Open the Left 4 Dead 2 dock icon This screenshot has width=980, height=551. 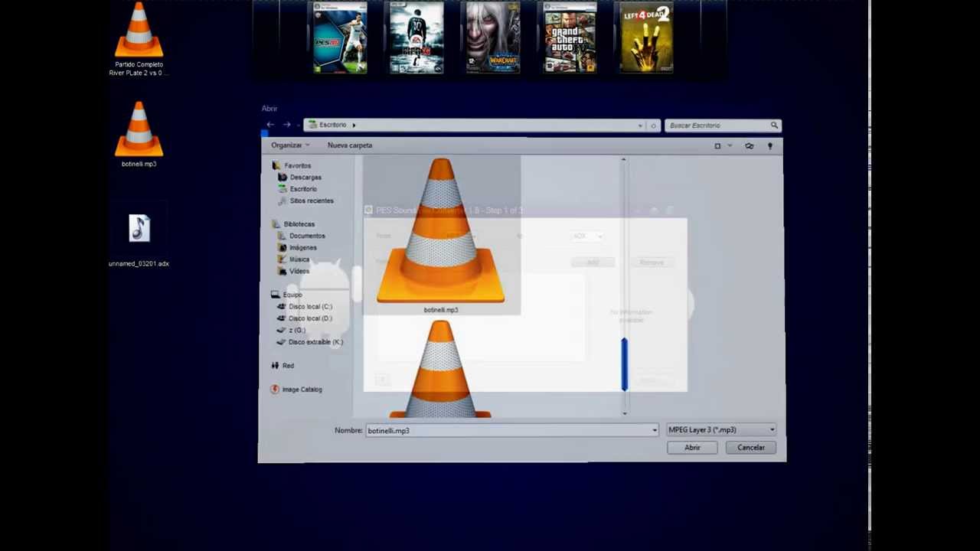[x=646, y=38]
